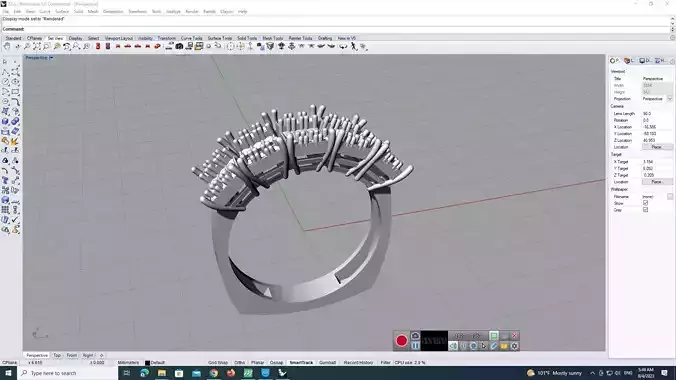
Task: Click the Filter status bar button
Action: [385, 363]
